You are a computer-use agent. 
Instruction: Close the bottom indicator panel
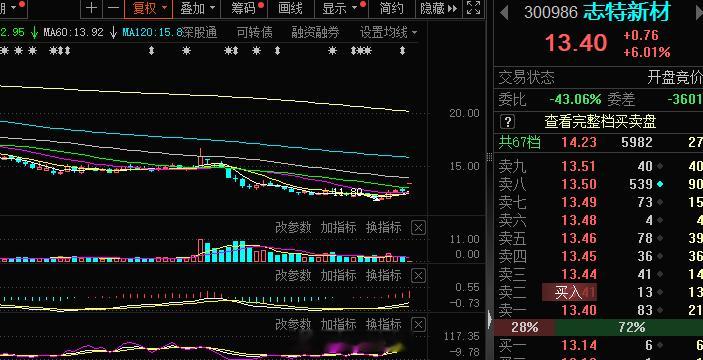[x=418, y=324]
